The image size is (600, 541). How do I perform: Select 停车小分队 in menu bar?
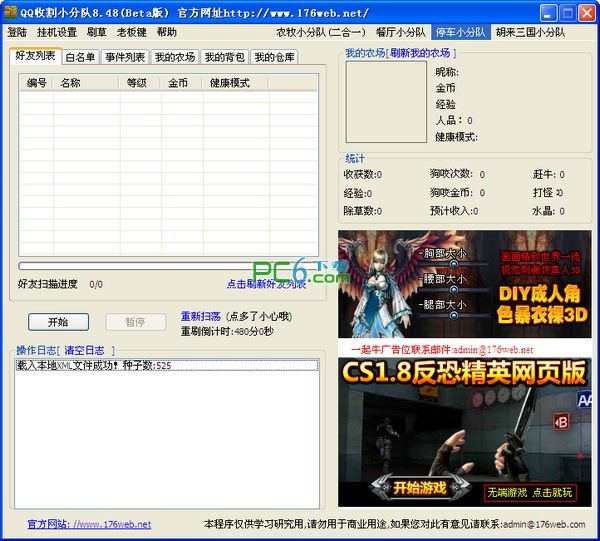tap(461, 33)
